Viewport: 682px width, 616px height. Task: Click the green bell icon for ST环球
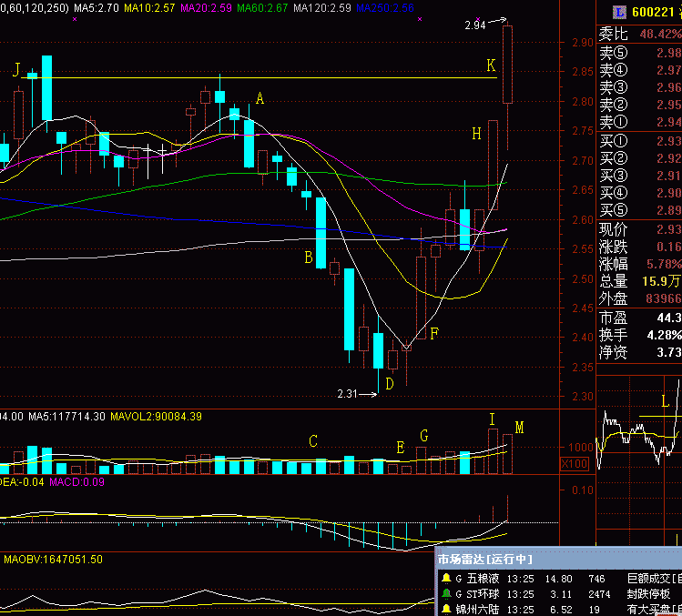(445, 593)
